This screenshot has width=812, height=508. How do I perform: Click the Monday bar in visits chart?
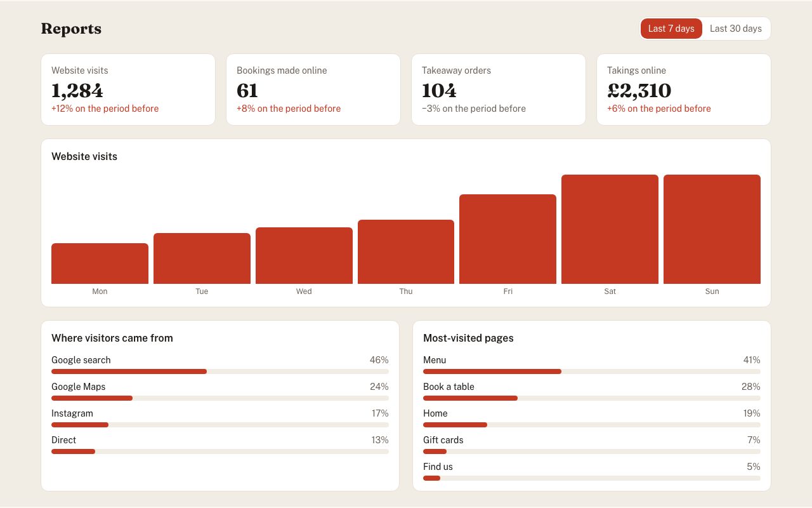[x=100, y=264]
